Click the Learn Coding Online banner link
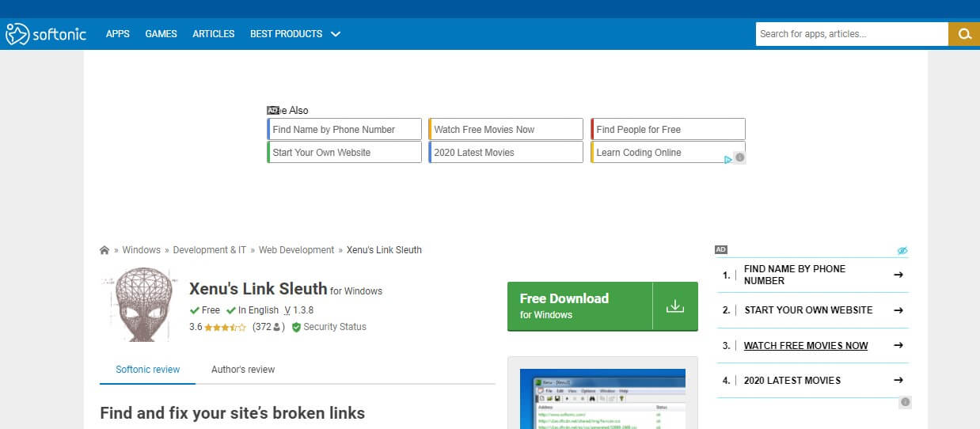This screenshot has width=980, height=429. tap(668, 152)
